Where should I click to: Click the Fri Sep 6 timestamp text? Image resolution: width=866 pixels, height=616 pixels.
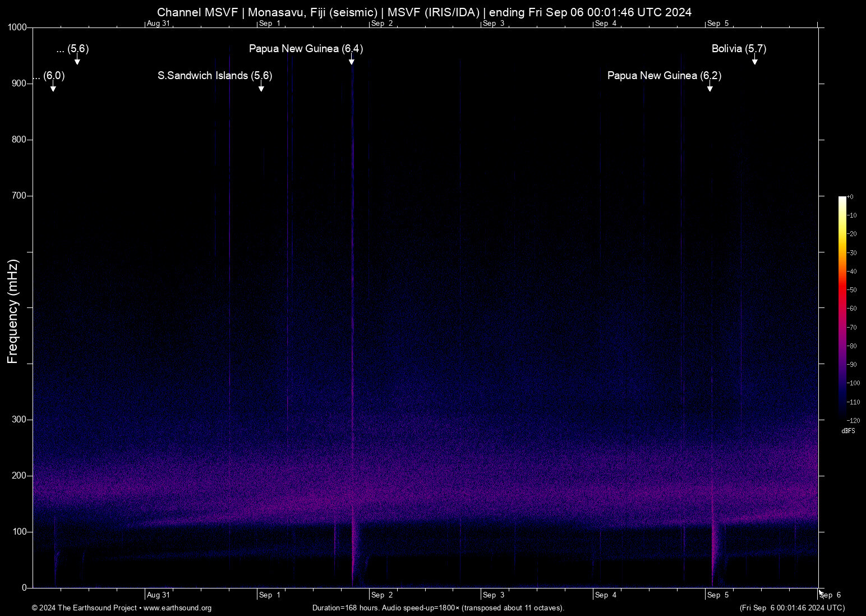coord(793,608)
